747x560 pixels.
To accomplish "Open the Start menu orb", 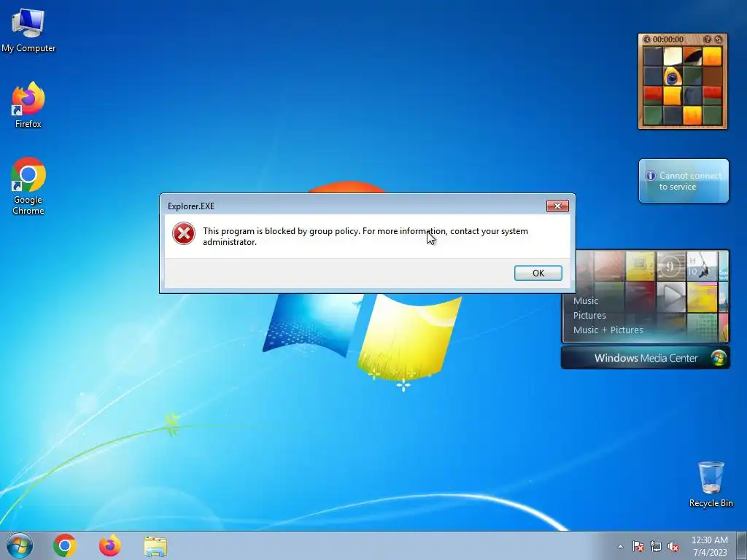I will (20, 545).
